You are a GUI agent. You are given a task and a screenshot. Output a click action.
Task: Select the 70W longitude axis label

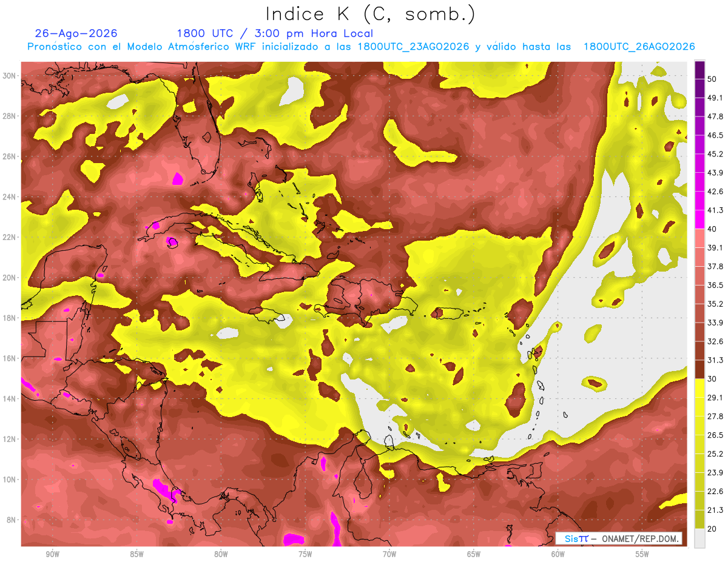coord(389,554)
